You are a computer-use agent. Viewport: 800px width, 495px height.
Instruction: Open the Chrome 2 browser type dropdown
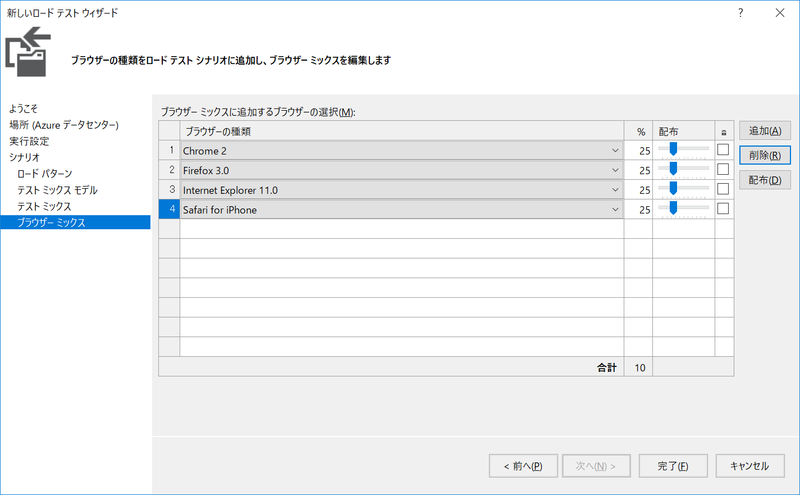[x=615, y=151]
